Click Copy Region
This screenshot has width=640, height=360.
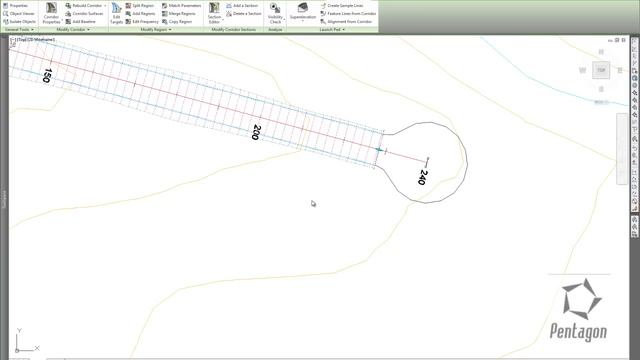[177, 22]
